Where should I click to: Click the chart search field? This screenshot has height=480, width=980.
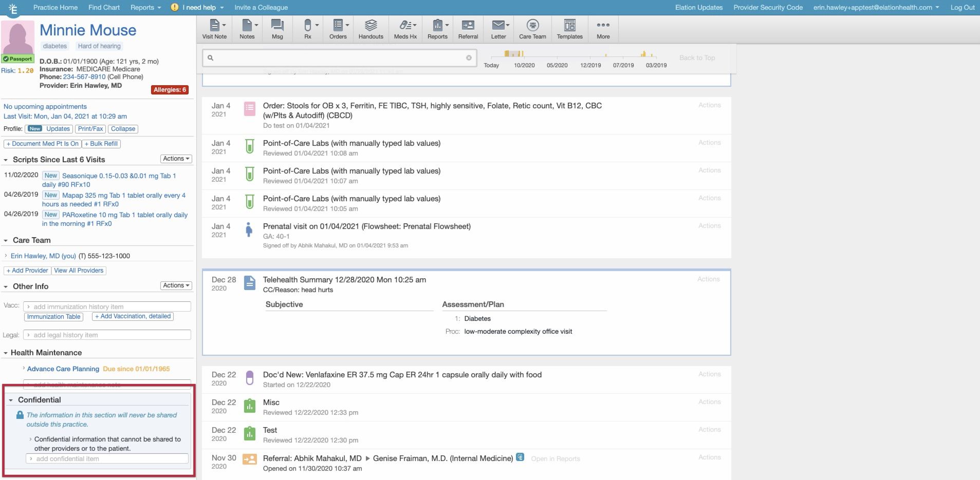[339, 57]
